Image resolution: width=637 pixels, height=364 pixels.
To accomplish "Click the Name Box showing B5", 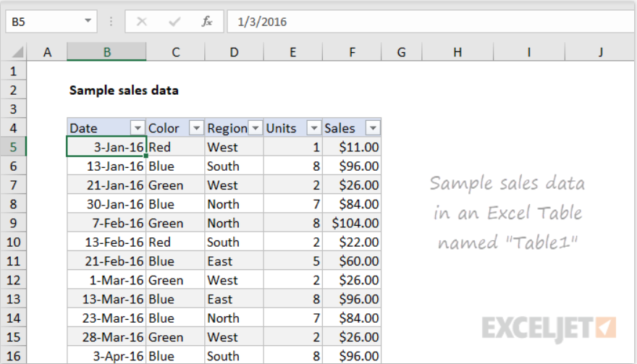I will pyautogui.click(x=51, y=22).
